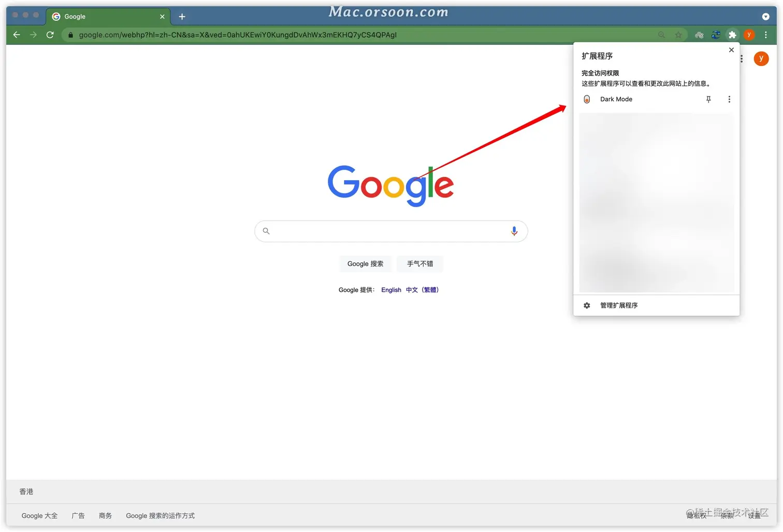This screenshot has height=532, width=783.
Task: Click the Google favicon on the tab
Action: point(56,17)
